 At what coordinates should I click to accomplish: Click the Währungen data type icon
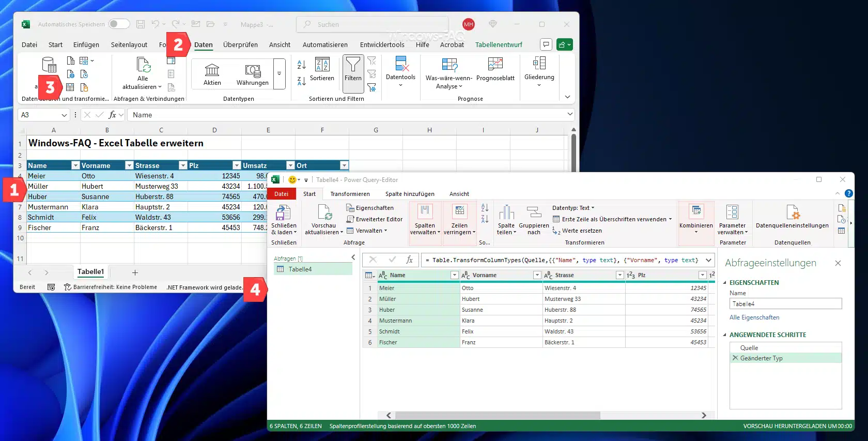(252, 70)
